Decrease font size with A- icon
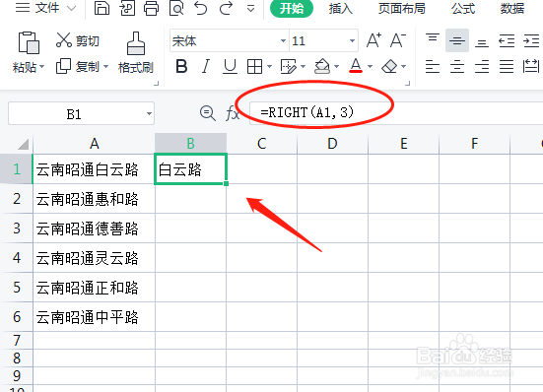 point(397,40)
